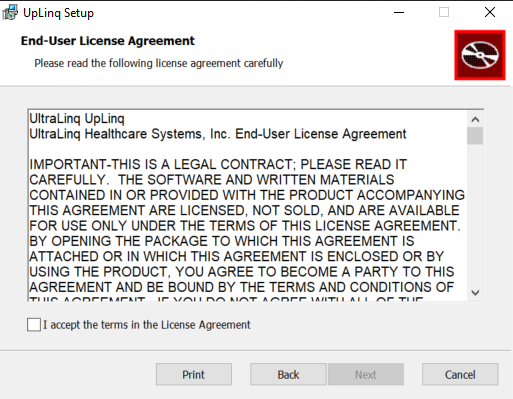Screen dimensions: 513x399
Task: Click the 'UltraLinq Healthcare Systems' license line
Action: 218,134
